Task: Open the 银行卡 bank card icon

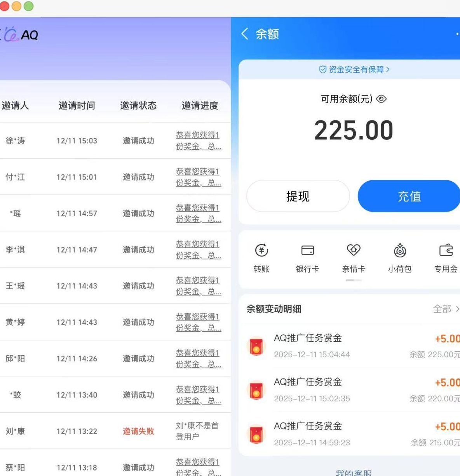Action: tap(307, 251)
